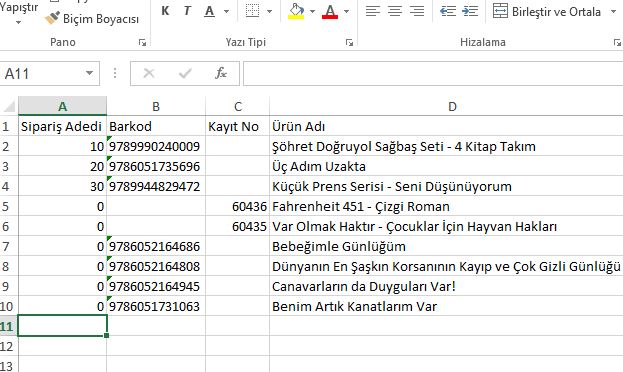Click the insert function fx icon

(221, 73)
